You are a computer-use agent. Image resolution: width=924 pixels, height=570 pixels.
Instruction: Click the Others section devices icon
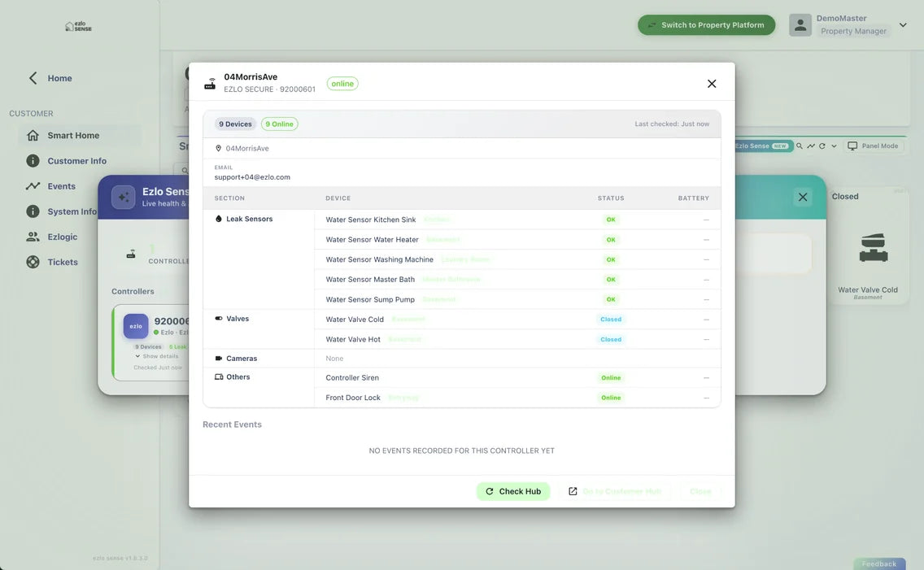[219, 376]
